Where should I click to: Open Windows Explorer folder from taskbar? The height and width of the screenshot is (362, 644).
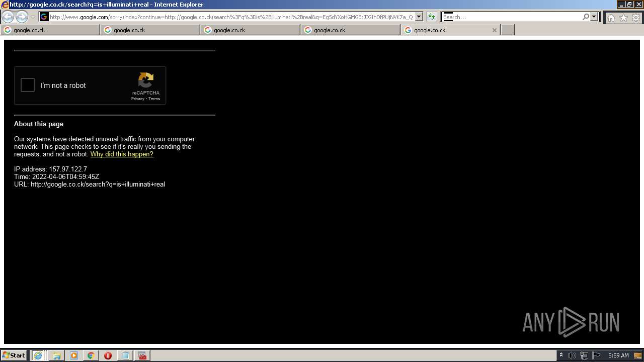56,355
